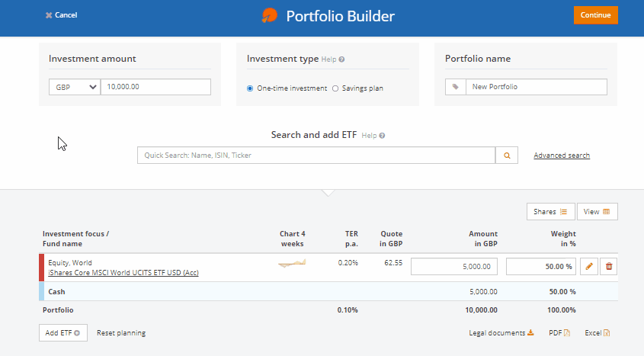Screen dimensions: 644x356
Task: Focus the Quick Search ETF field
Action: [316, 156]
